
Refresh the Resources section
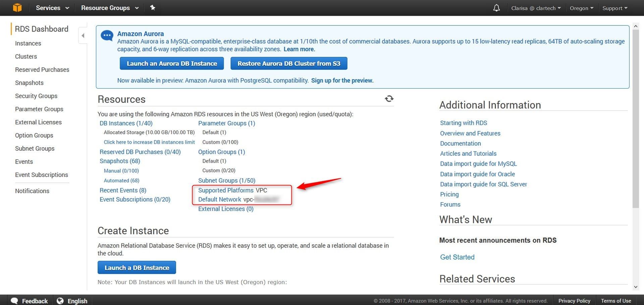[389, 99]
